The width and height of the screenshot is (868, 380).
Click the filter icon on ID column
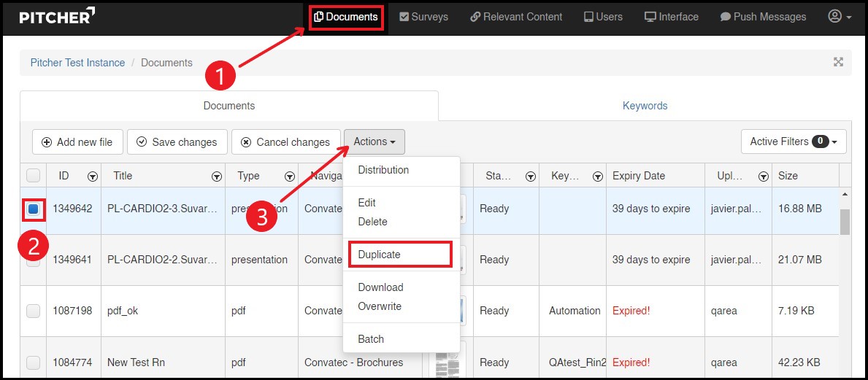93,177
